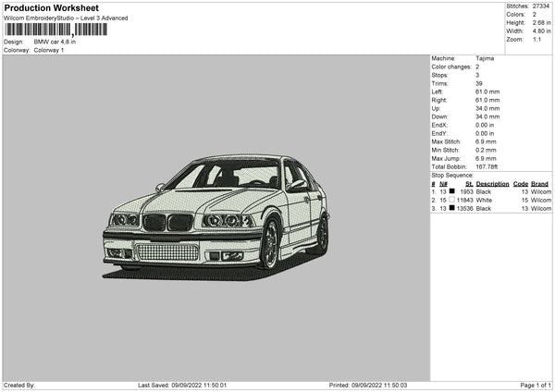Select the Stitches count value 27334

(542, 6)
